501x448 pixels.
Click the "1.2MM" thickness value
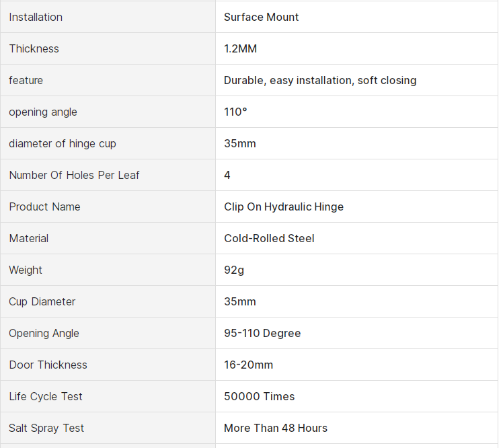(x=240, y=48)
